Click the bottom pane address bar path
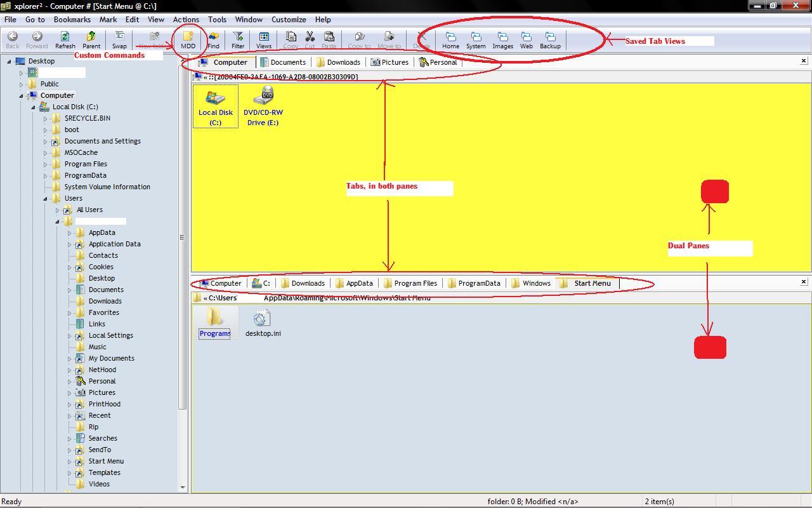Screen dimensions: 812x508 501,297
